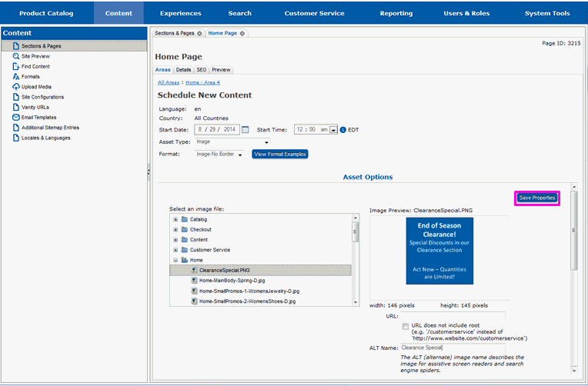Viewport: 588px width, 386px height.
Task: Click the Catalog folder icon
Action: (184, 219)
